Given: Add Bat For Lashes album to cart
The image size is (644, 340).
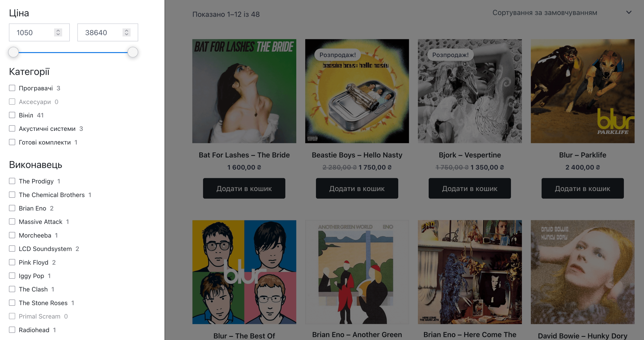Looking at the screenshot, I should pos(244,188).
